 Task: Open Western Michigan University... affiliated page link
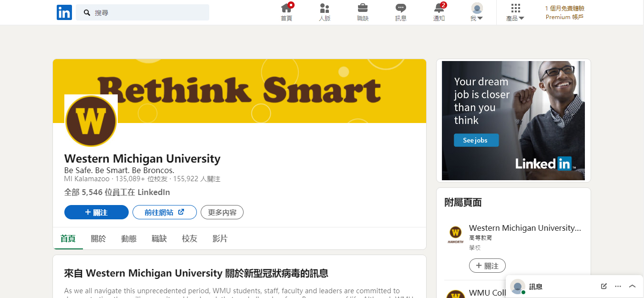point(525,228)
